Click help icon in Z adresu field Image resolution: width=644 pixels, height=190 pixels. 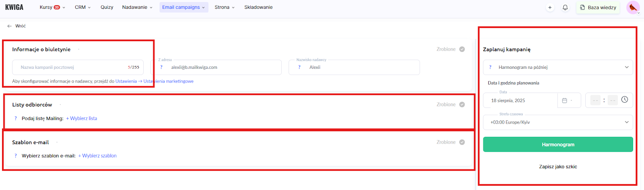[161, 67]
